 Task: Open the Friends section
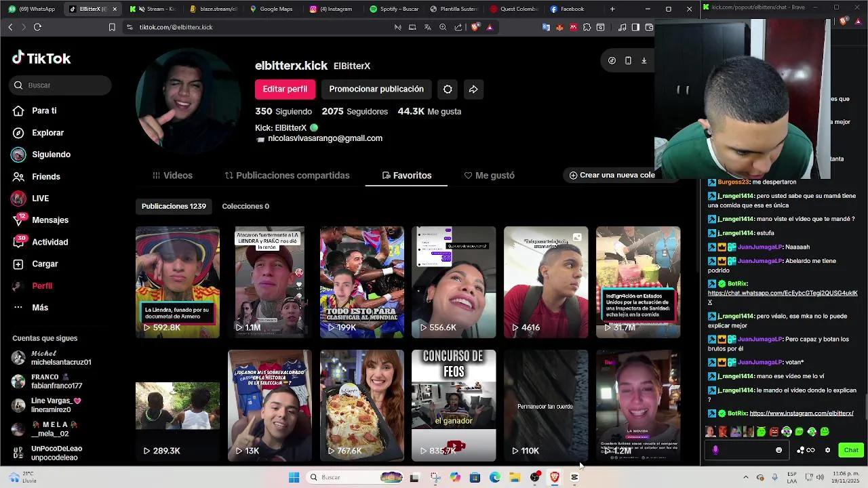37,176
